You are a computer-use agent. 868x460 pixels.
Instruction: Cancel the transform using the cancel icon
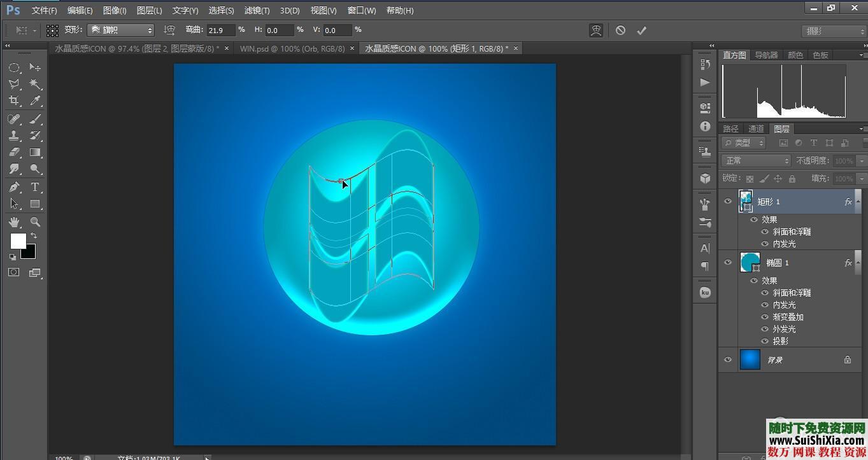point(620,30)
